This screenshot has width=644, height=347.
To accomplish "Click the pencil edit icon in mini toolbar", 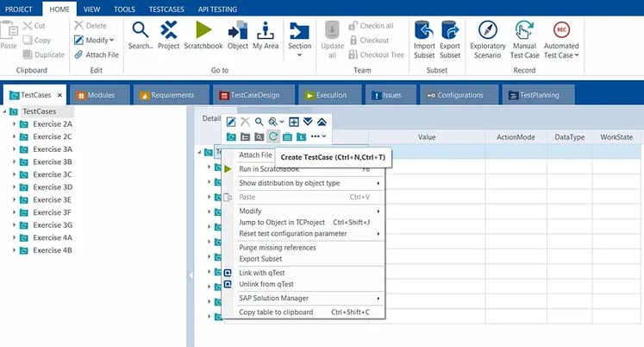I will point(231,122).
